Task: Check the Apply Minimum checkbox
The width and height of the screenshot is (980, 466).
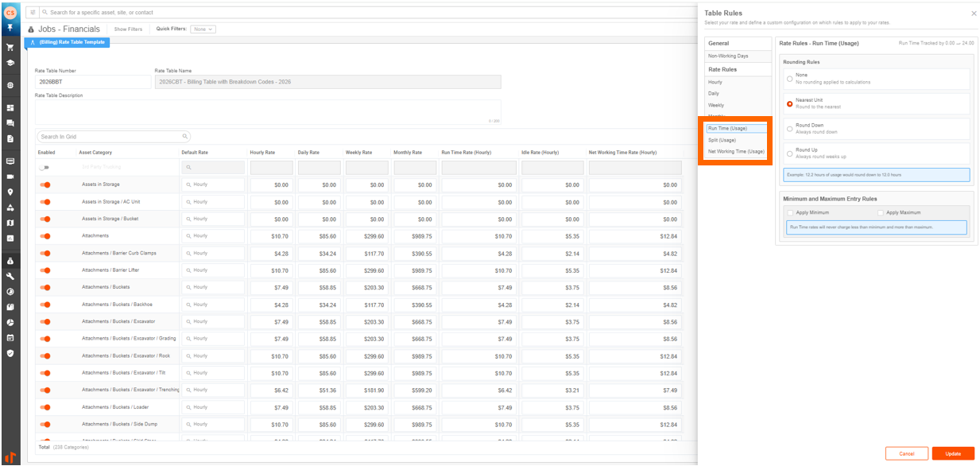Action: coord(790,213)
